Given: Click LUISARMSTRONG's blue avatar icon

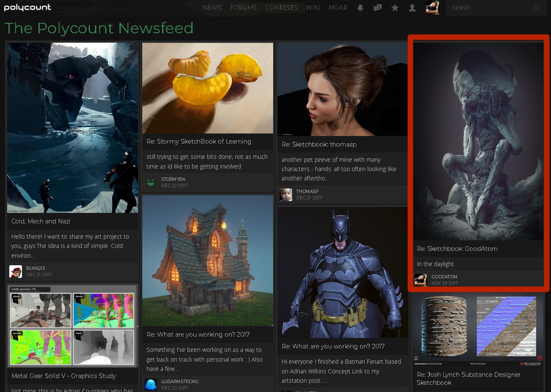Looking at the screenshot, I should pyautogui.click(x=151, y=385).
